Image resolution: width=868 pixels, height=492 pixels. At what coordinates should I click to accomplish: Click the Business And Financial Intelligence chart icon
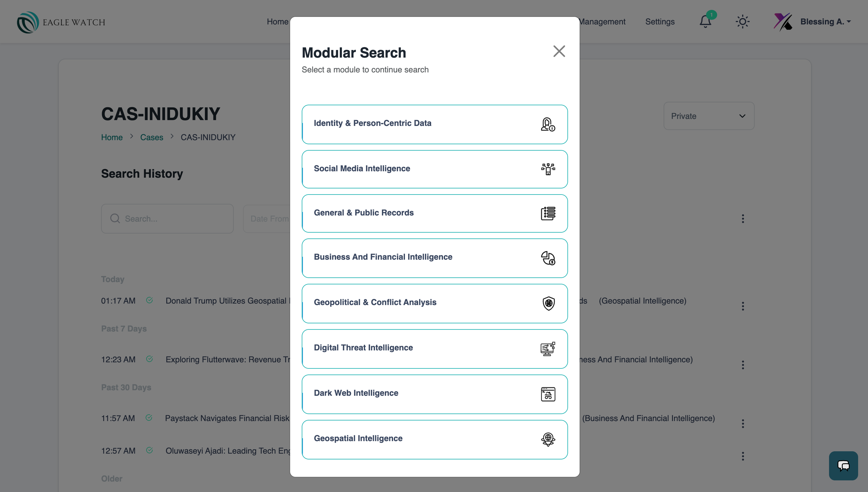547,258
